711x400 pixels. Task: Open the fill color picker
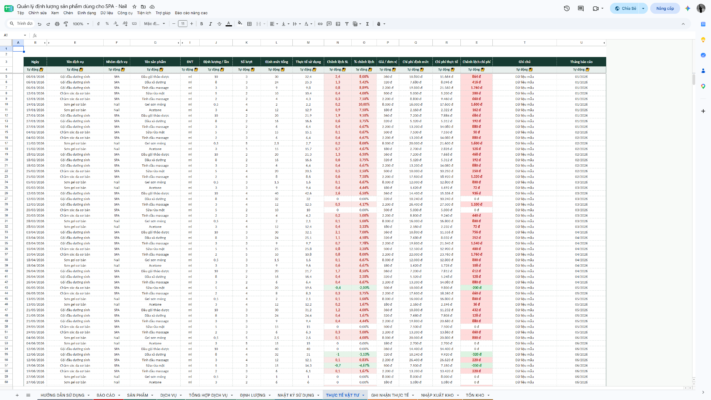point(240,24)
